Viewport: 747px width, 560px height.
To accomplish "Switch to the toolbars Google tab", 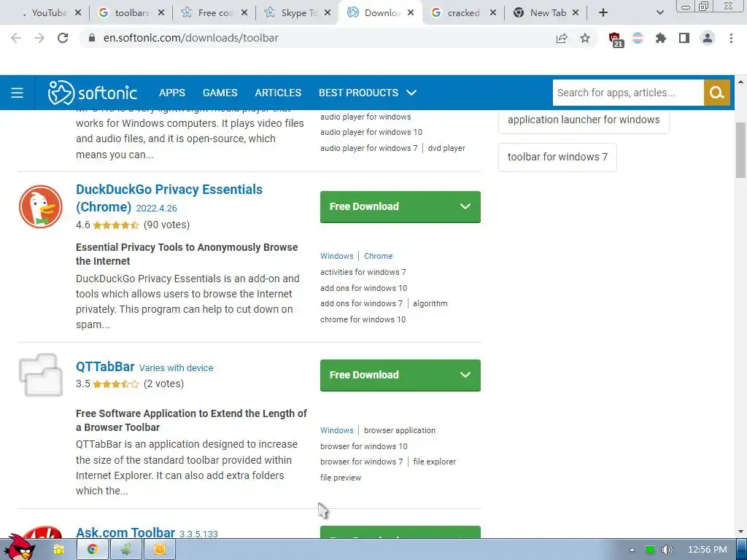I will (x=131, y=13).
